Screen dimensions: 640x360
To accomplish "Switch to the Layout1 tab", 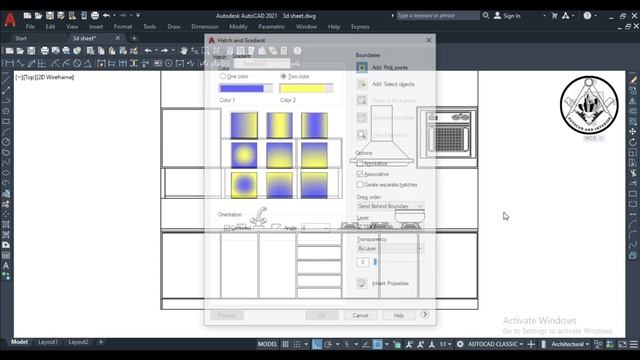I will click(x=48, y=342).
